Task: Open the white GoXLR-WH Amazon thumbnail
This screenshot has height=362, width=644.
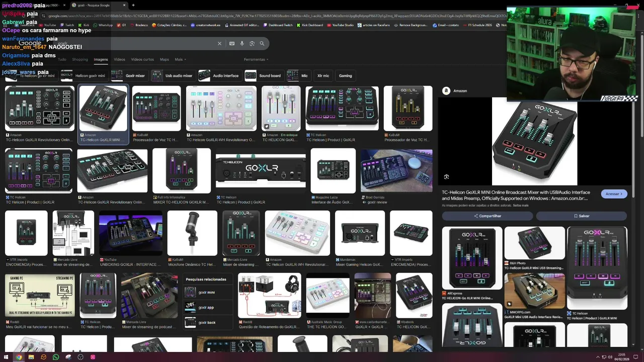Action: tap(221, 109)
